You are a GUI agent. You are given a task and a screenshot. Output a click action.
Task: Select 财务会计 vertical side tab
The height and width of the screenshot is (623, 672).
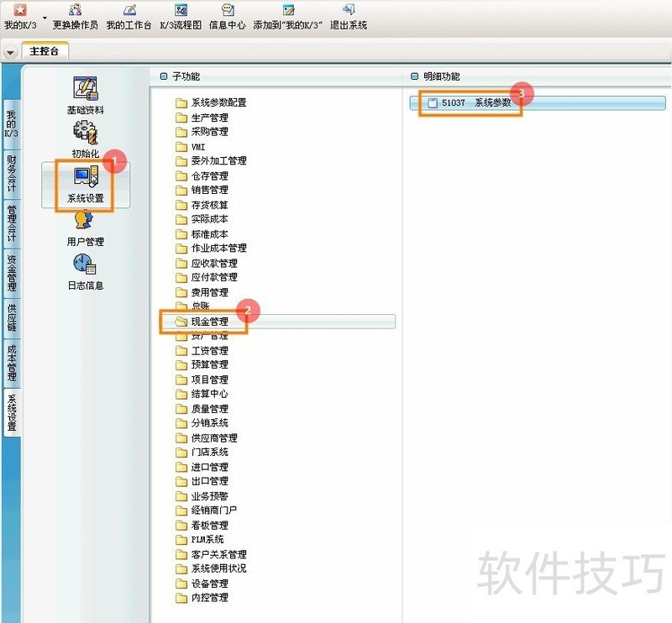click(11, 173)
